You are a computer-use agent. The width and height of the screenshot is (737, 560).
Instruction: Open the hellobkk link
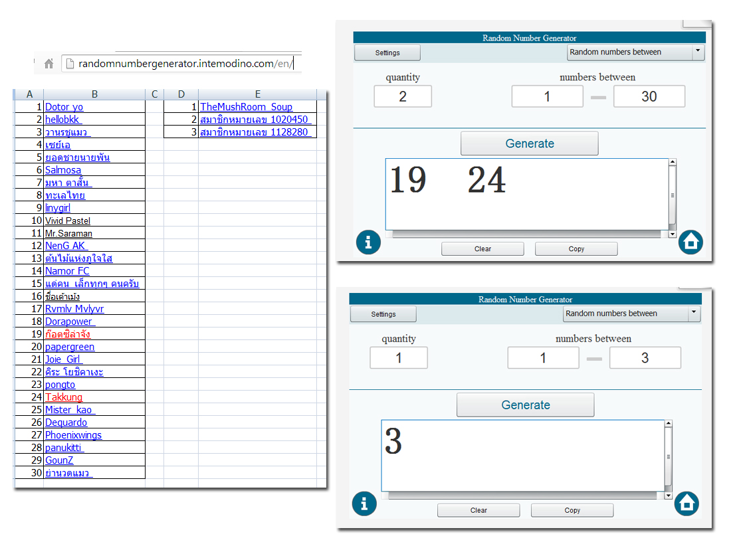point(63,120)
